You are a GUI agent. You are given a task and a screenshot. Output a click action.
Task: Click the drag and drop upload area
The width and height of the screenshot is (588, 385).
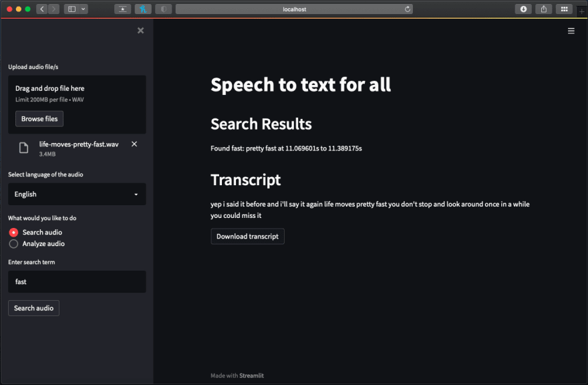(77, 105)
